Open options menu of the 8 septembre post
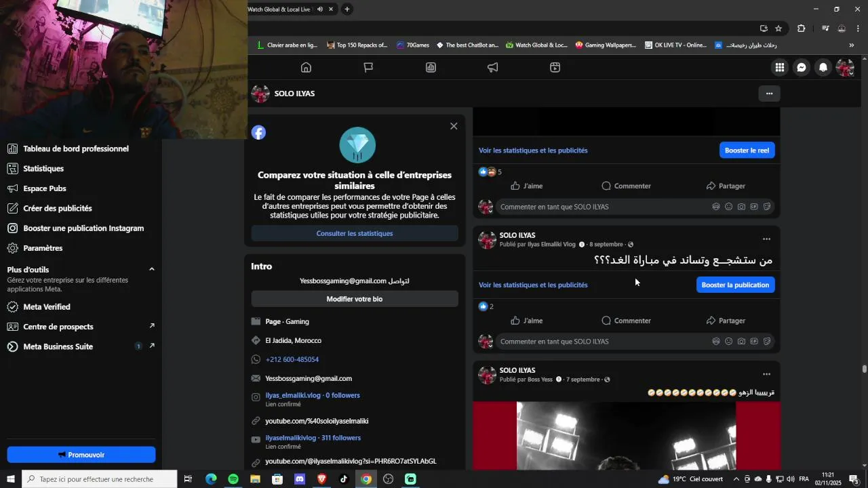 (x=766, y=239)
